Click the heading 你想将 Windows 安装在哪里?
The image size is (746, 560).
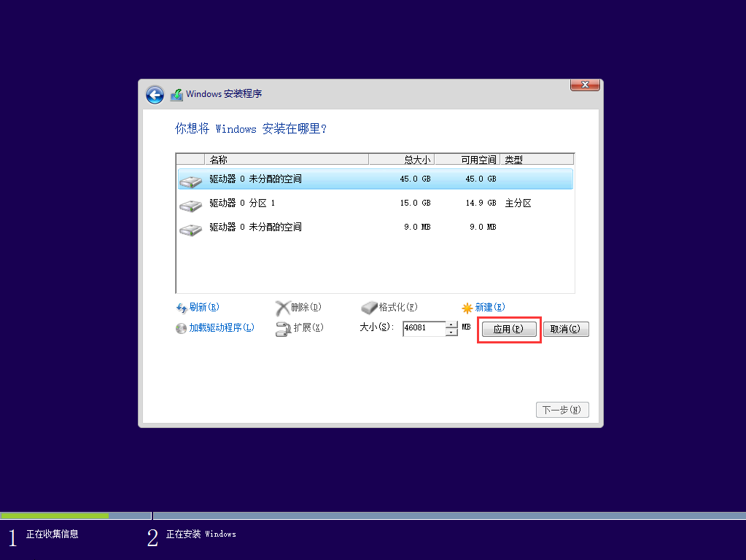point(251,128)
